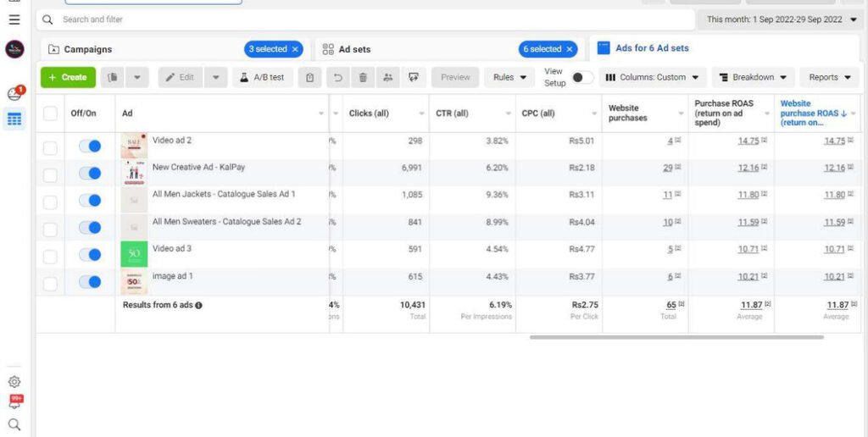Toggle image ad 1 off

point(90,281)
